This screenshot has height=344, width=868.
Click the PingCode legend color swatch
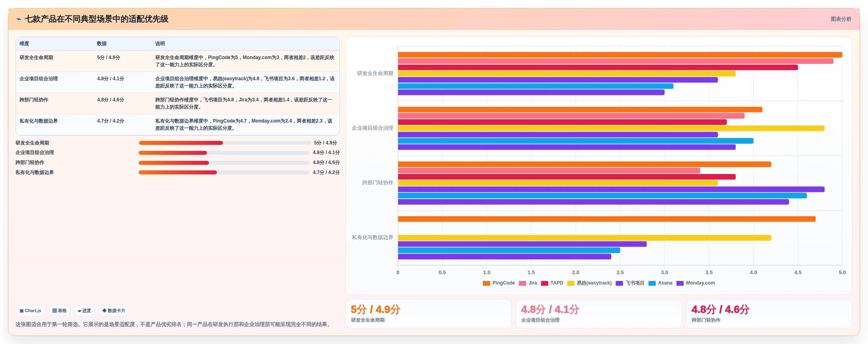(486, 283)
